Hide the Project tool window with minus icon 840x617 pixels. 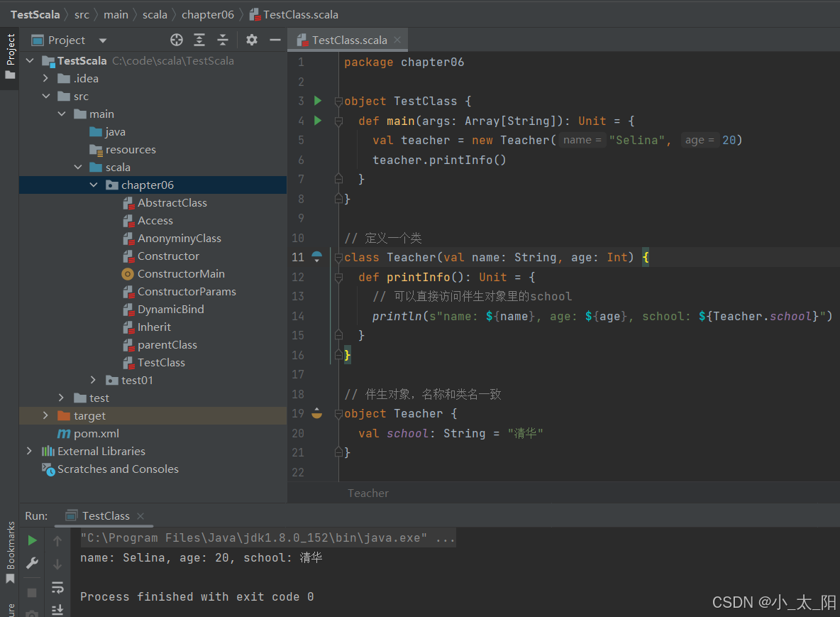tap(275, 40)
